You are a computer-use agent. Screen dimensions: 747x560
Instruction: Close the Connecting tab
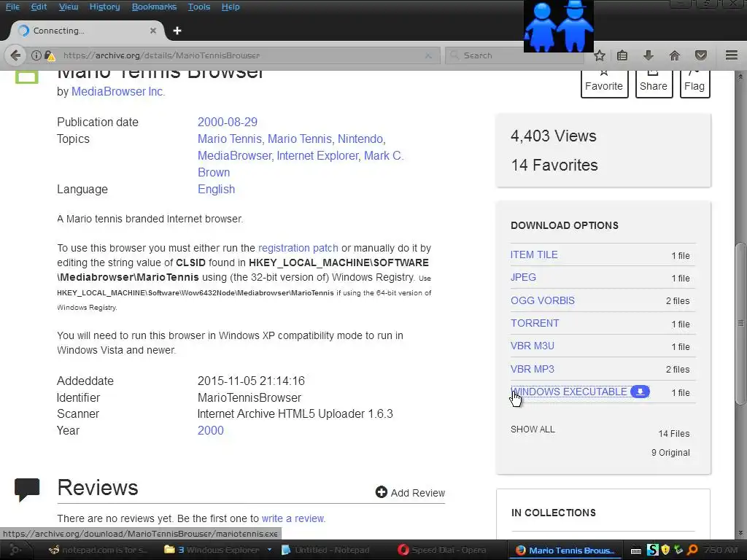153,31
